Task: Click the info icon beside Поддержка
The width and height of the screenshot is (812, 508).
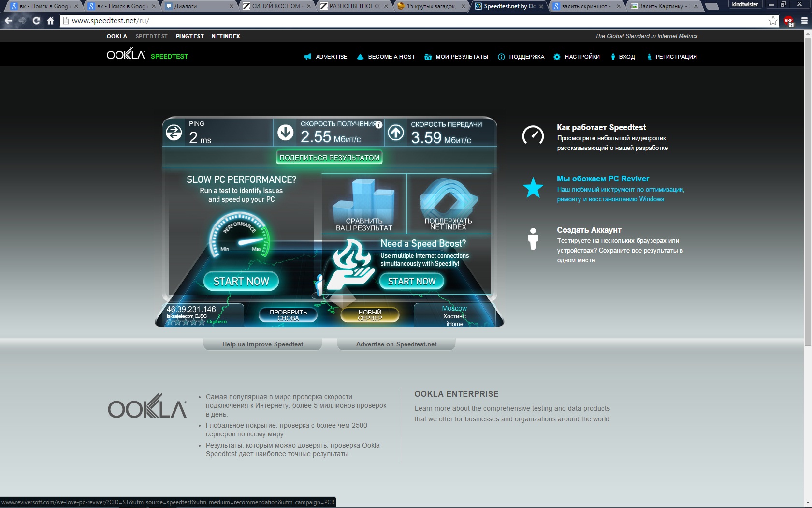Action: point(501,57)
